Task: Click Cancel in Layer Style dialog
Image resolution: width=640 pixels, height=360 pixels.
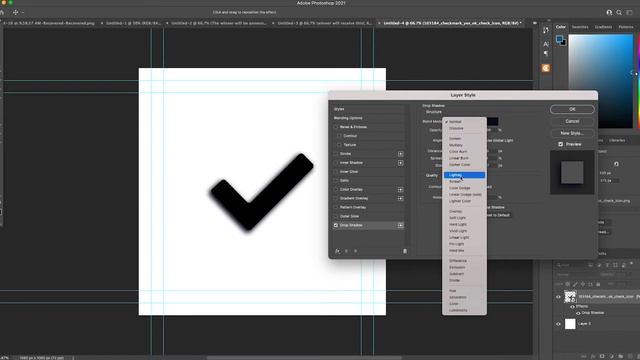Action: point(572,121)
